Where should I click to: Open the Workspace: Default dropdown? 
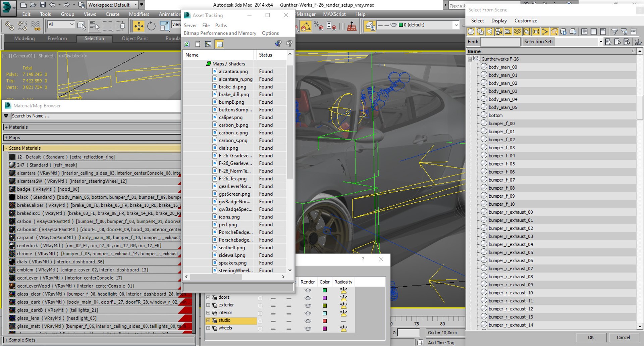(112, 5)
